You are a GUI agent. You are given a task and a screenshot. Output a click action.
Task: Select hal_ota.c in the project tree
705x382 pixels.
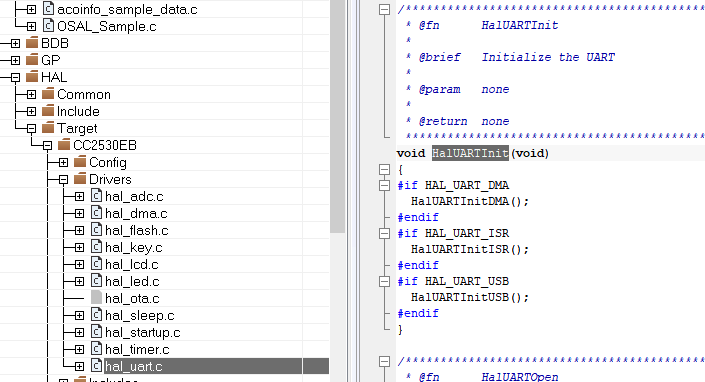click(132, 298)
